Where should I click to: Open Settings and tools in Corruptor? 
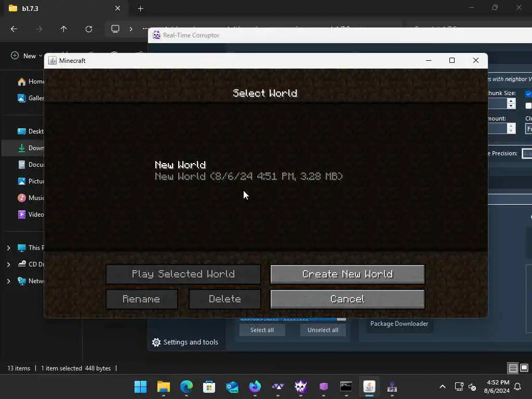click(x=185, y=342)
